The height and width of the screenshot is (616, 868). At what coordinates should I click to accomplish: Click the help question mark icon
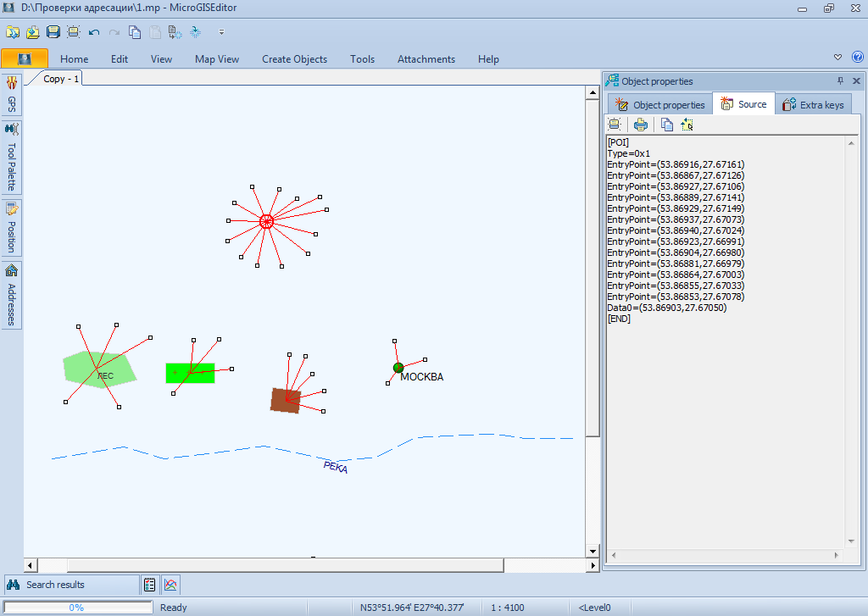point(857,58)
